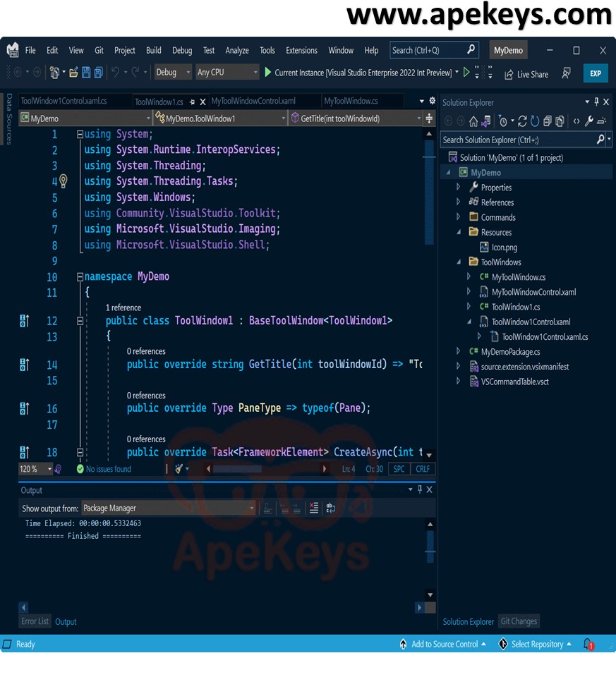The image size is (616, 677).
Task: Toggle the CRLF line ending indicator
Action: coord(423,469)
